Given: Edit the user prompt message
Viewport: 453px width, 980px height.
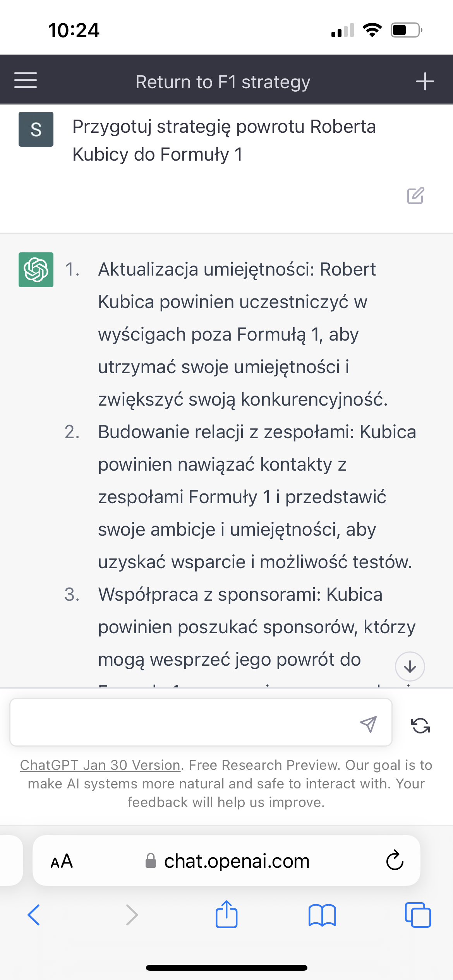Looking at the screenshot, I should tap(415, 196).
